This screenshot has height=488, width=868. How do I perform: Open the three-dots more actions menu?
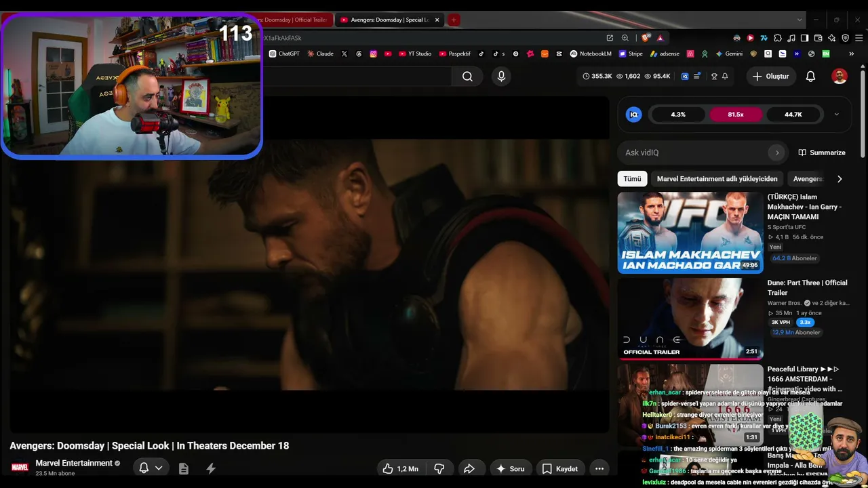click(x=599, y=468)
